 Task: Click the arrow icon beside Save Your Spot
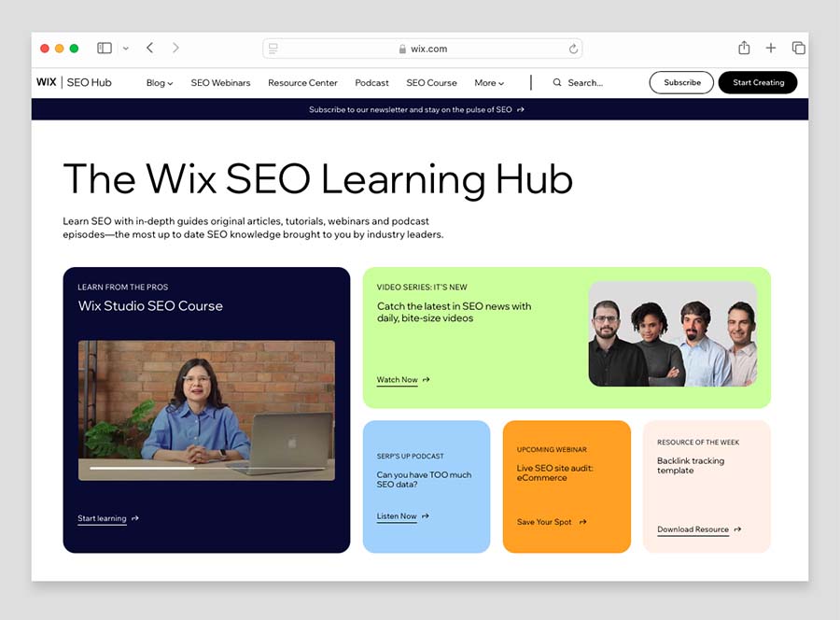click(582, 522)
